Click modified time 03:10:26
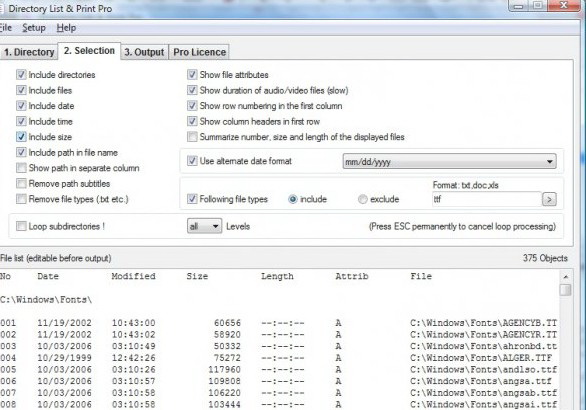Viewport: 586px width, 410px height. coord(133,369)
